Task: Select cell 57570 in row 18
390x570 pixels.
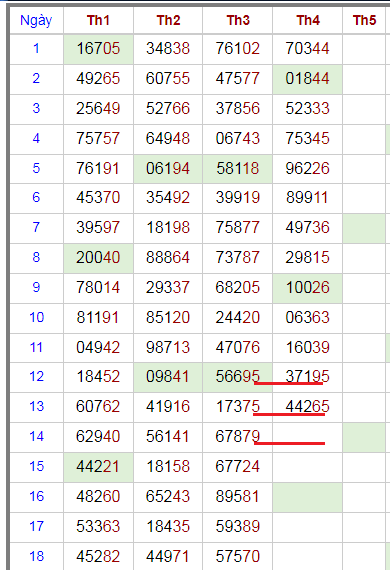Action: [x=238, y=557]
